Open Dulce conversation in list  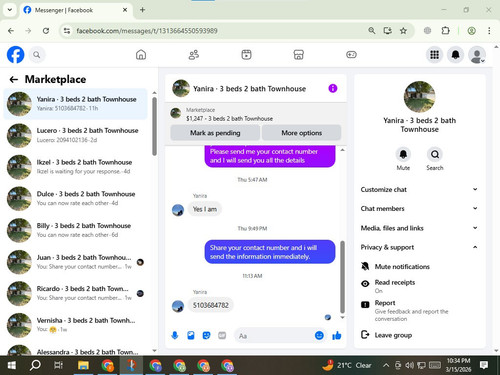[75, 199]
